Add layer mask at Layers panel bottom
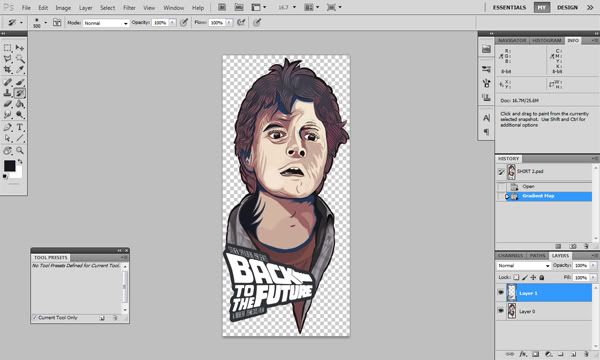The image size is (600, 360). pos(536,354)
